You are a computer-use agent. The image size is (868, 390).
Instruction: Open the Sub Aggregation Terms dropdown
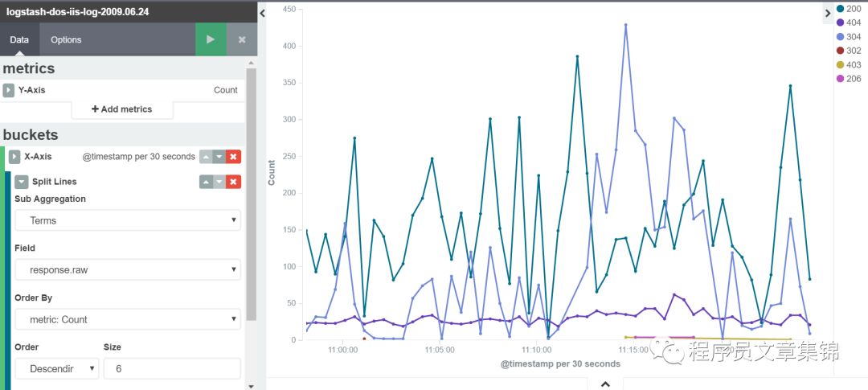coord(127,220)
